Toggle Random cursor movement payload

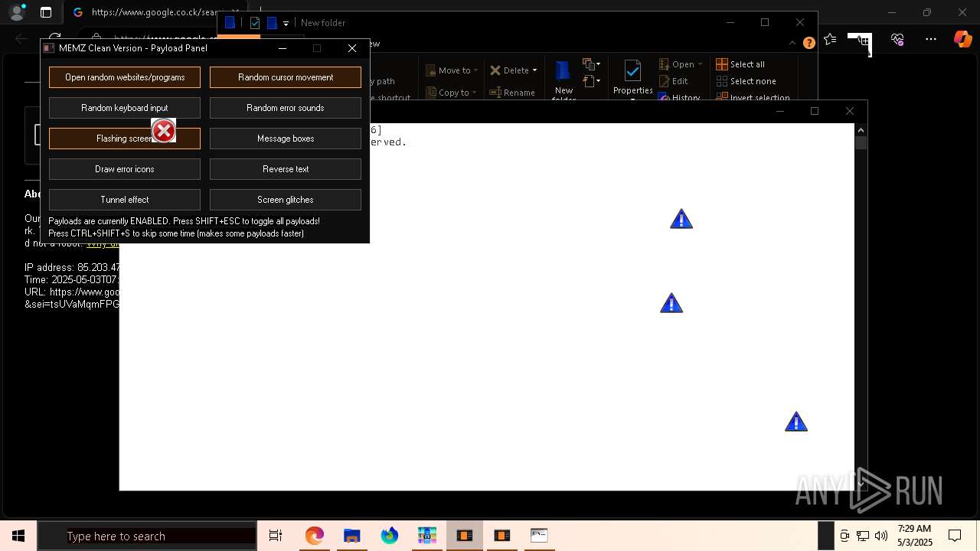[286, 77]
